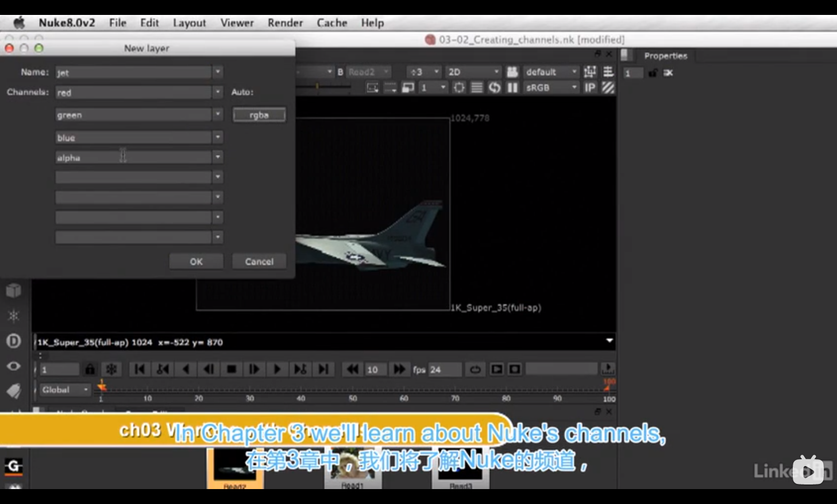Toggle the frame lock padlock icon
Viewport: 837px width, 504px height.
click(x=90, y=369)
